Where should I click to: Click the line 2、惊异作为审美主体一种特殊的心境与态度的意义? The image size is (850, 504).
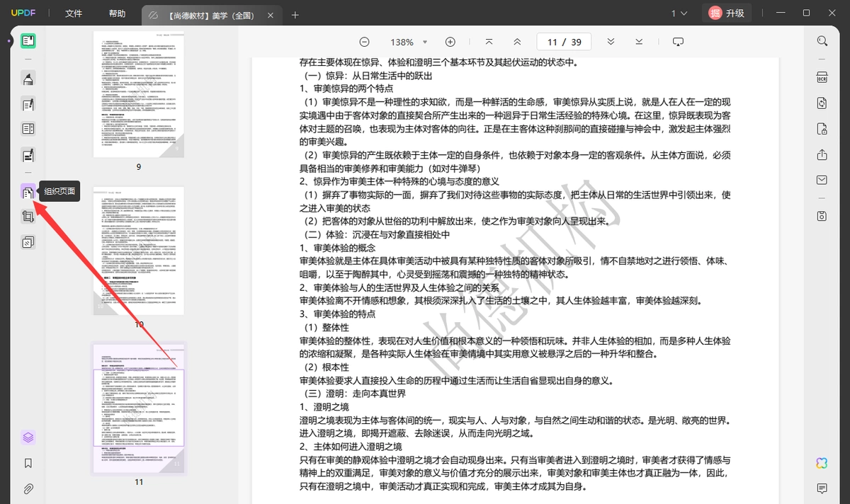coord(399,181)
